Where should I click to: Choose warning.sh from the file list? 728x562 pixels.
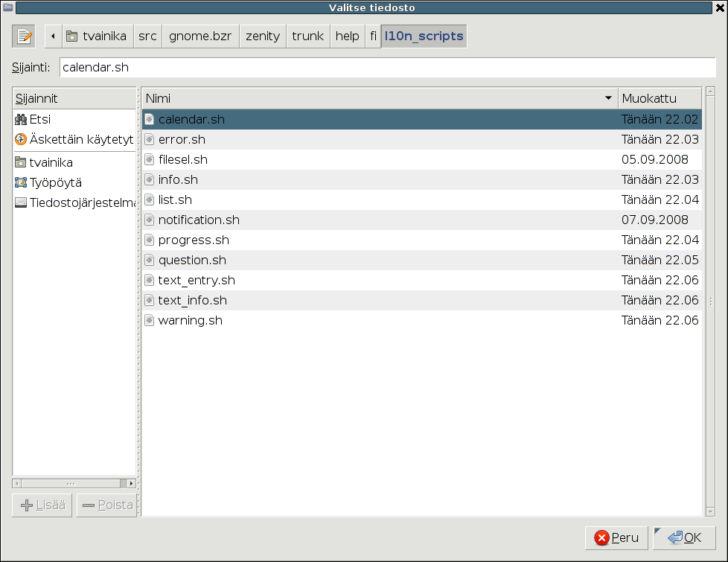point(190,320)
